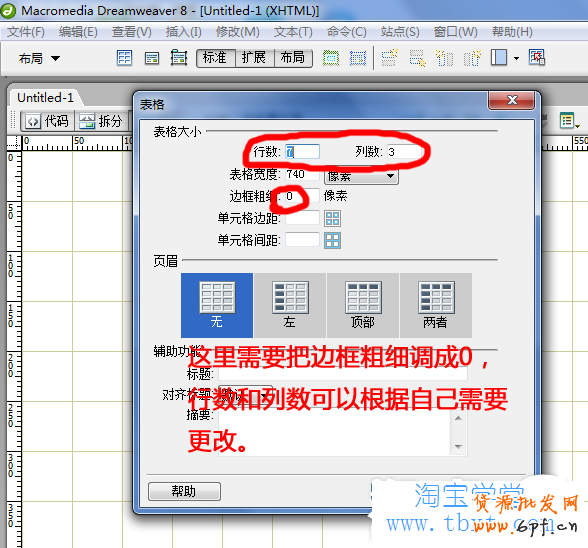Click the Insert Column to Left icon

coord(444,58)
